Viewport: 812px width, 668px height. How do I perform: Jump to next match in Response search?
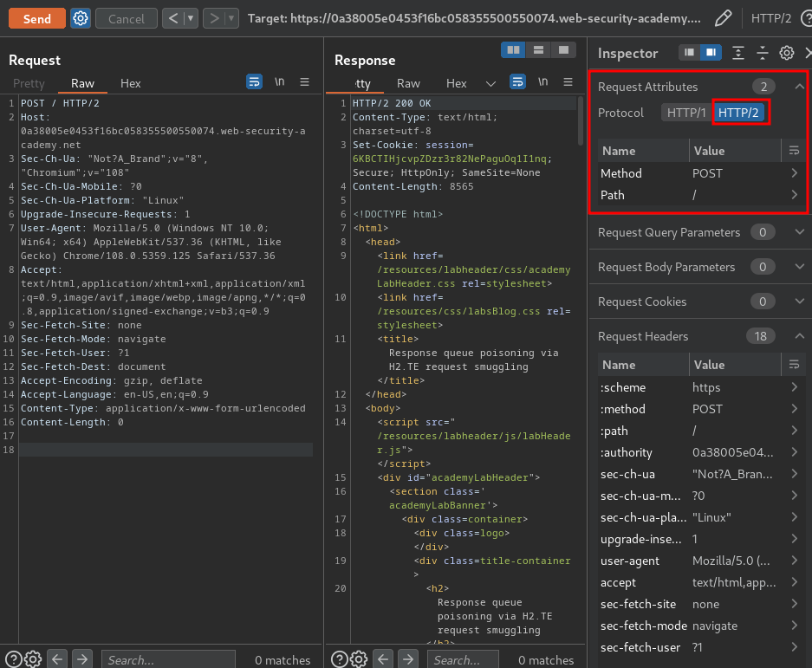tap(407, 659)
